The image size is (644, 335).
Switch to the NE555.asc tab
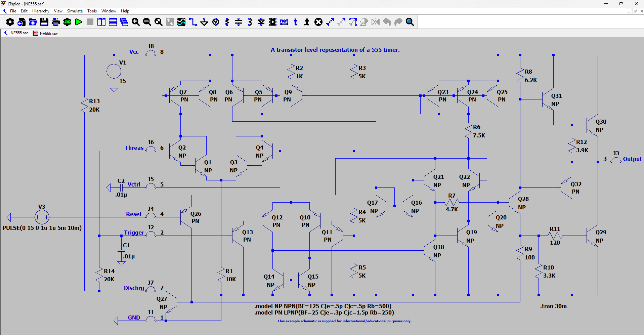tap(16, 33)
